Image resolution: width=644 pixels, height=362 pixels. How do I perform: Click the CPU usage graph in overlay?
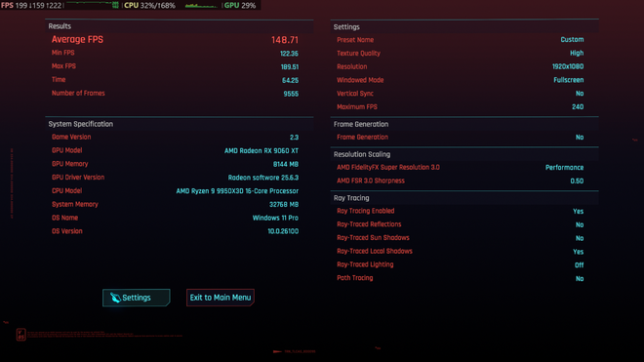point(201,5)
